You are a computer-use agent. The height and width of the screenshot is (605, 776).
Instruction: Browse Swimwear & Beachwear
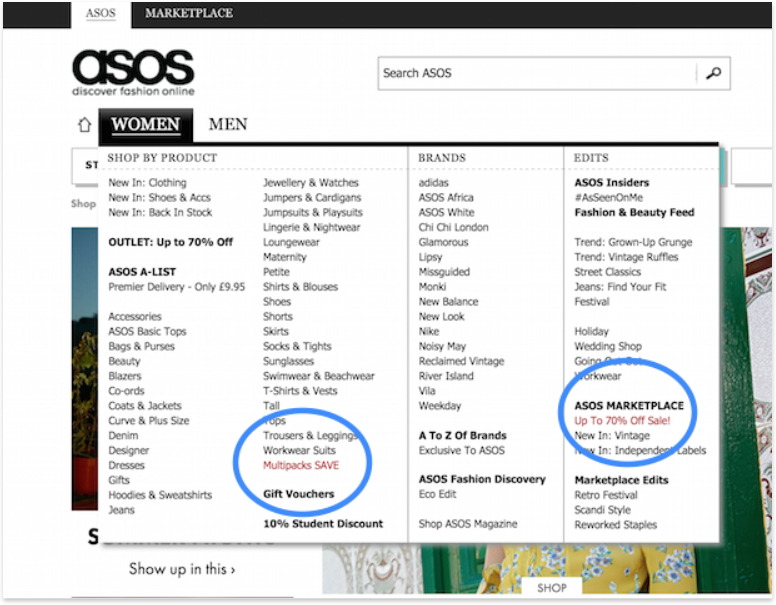319,376
